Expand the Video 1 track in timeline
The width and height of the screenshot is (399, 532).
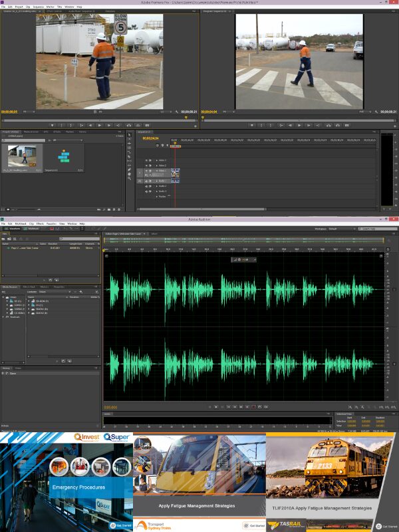click(156, 171)
